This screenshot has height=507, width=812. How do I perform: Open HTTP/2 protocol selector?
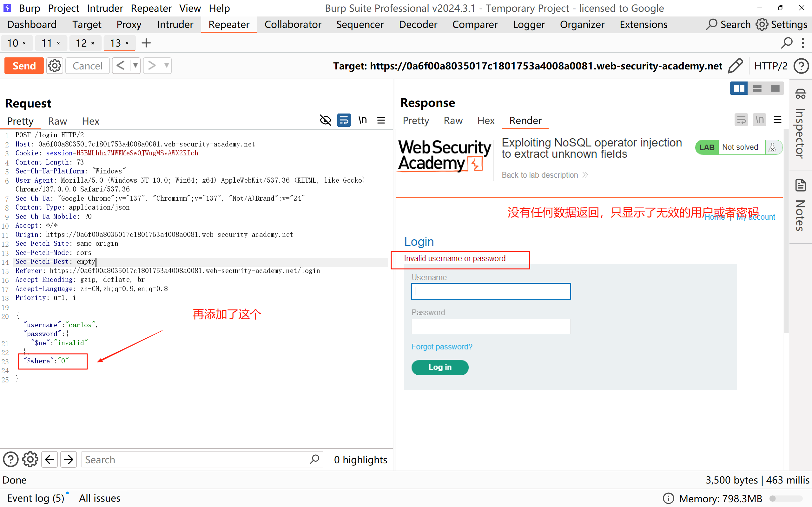point(771,66)
